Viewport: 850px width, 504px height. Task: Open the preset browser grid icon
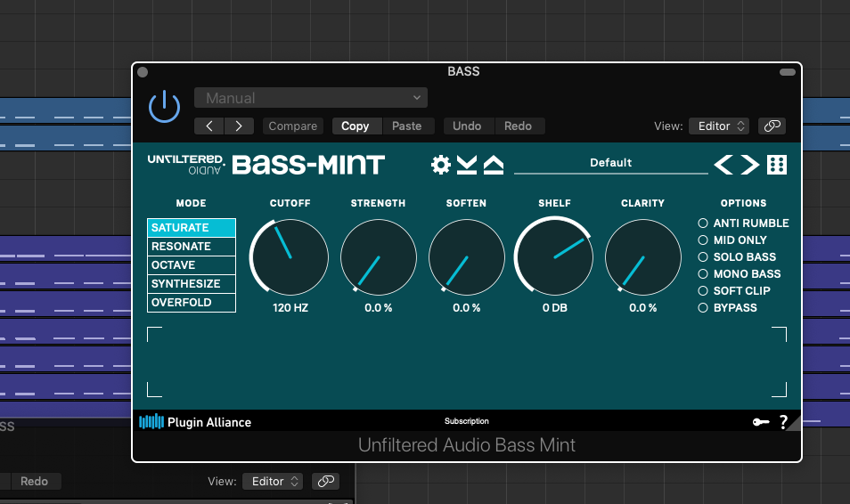point(777,164)
